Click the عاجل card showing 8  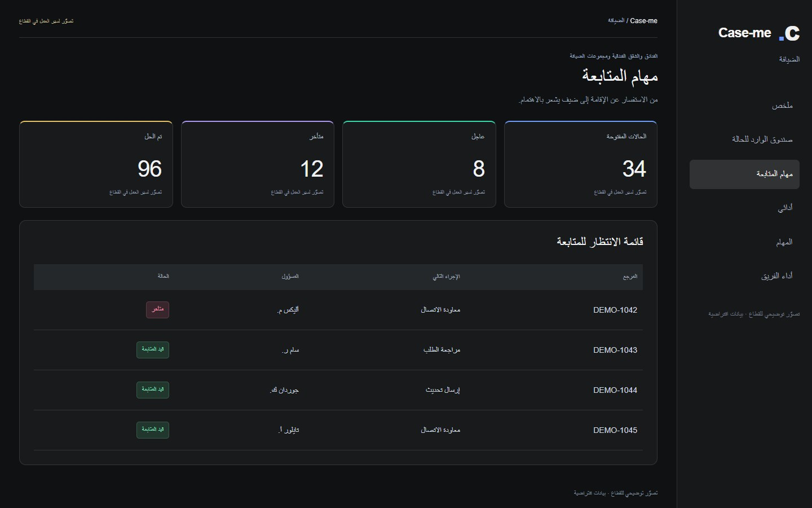point(419,164)
